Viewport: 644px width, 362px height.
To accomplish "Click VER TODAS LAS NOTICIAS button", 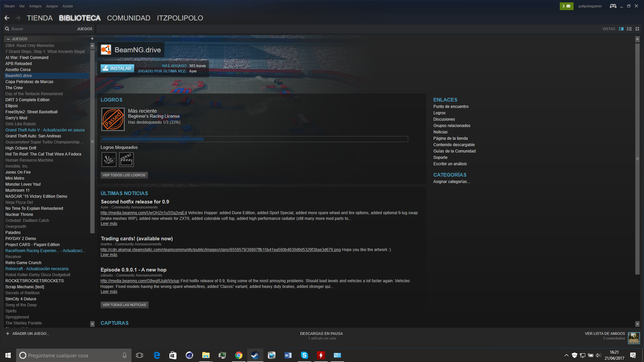I will [x=124, y=305].
